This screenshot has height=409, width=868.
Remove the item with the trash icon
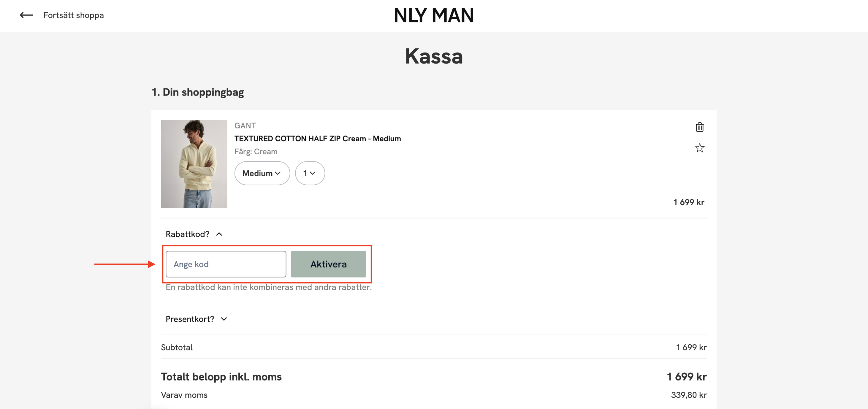pos(699,127)
